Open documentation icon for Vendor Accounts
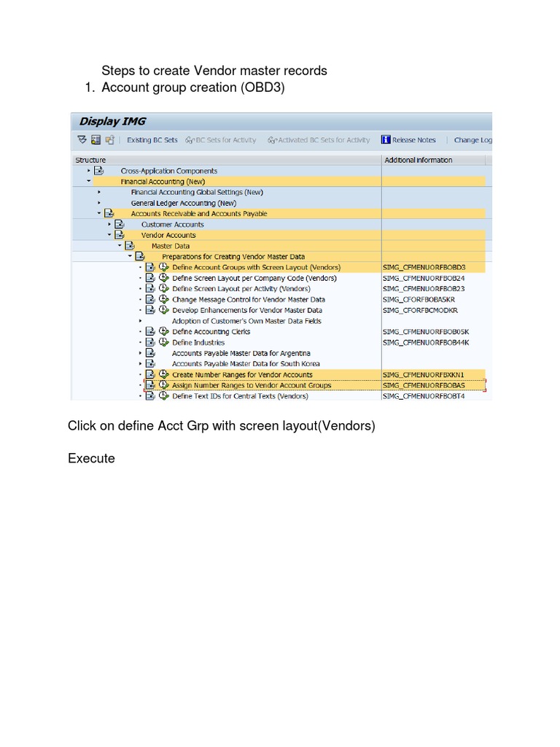This screenshot has width=560, height=747. click(120, 235)
